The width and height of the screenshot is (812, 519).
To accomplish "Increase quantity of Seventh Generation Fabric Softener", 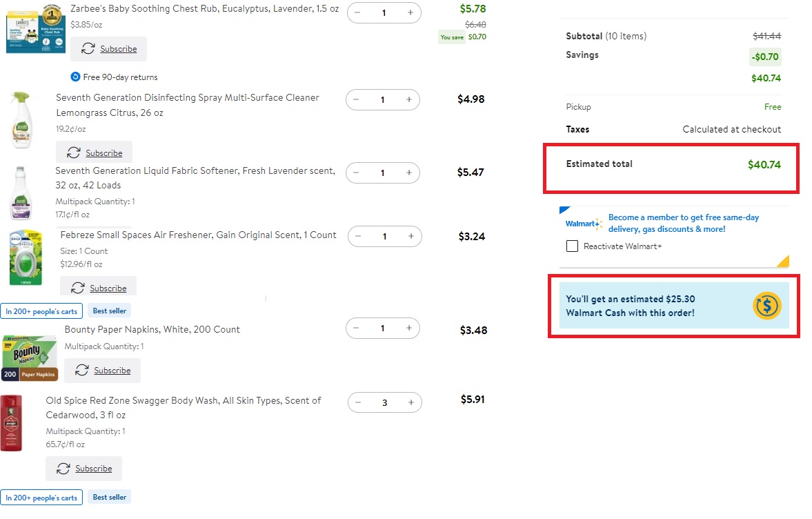I will coord(409,173).
